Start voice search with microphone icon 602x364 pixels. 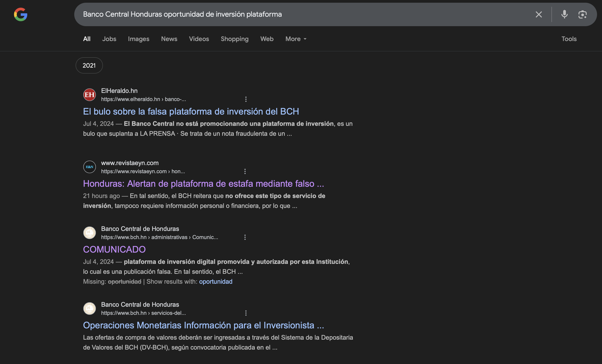coord(564,14)
